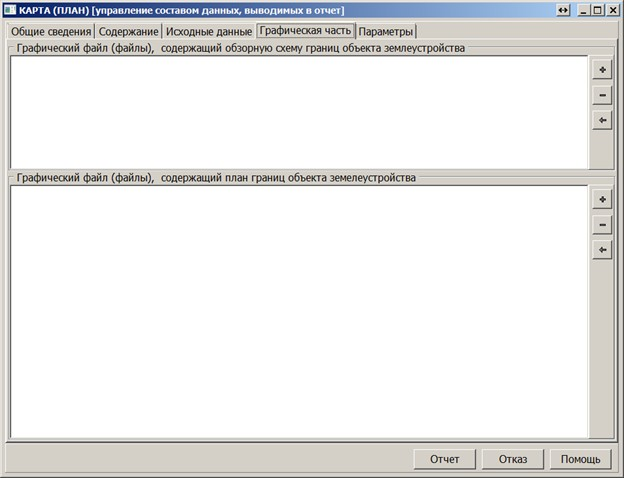The height and width of the screenshot is (478, 624).
Task: Switch to the Содержание tab
Action: pyautogui.click(x=128, y=31)
